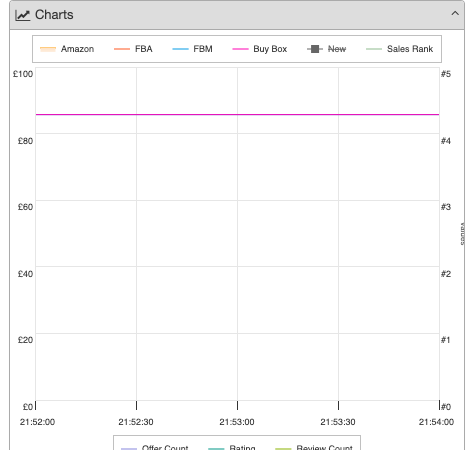The height and width of the screenshot is (450, 474).
Task: Click the Buy Box pink legend swatch
Action: [x=240, y=49]
